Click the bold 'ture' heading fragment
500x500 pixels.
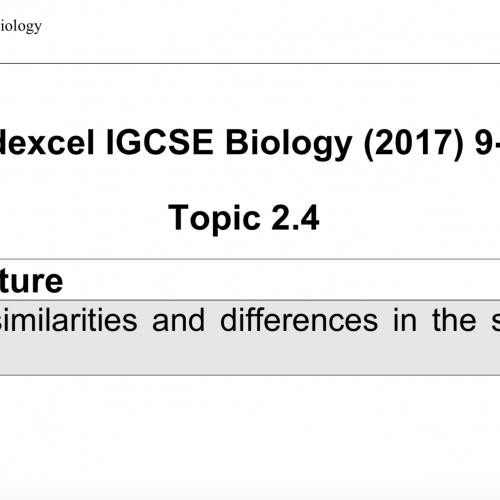tap(31, 281)
